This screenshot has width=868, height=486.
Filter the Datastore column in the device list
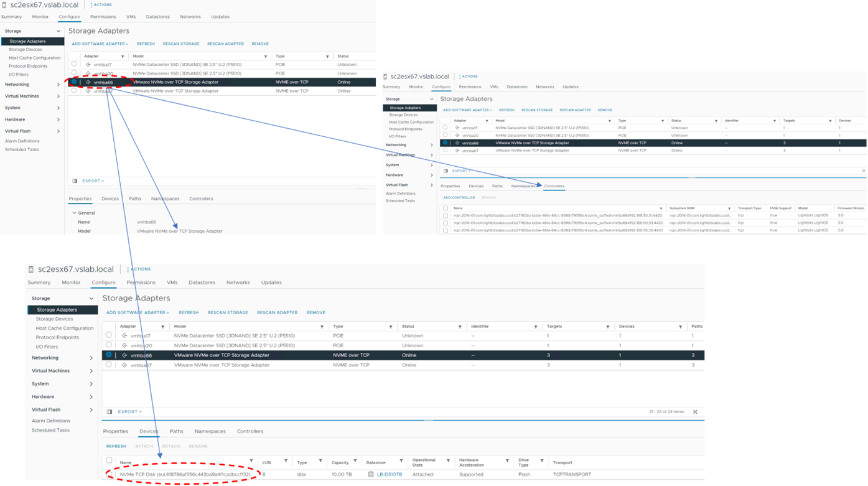coord(401,462)
